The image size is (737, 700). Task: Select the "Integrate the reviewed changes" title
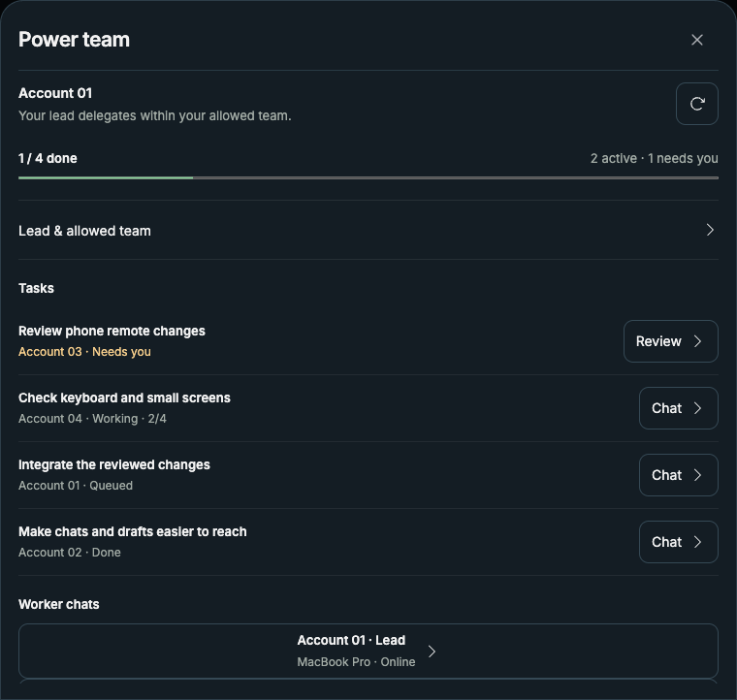pos(114,464)
